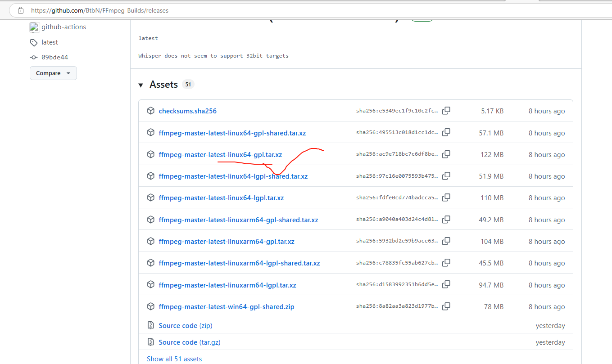The height and width of the screenshot is (364, 612).
Task: Download checksums.sha256
Action: pyautogui.click(x=188, y=111)
